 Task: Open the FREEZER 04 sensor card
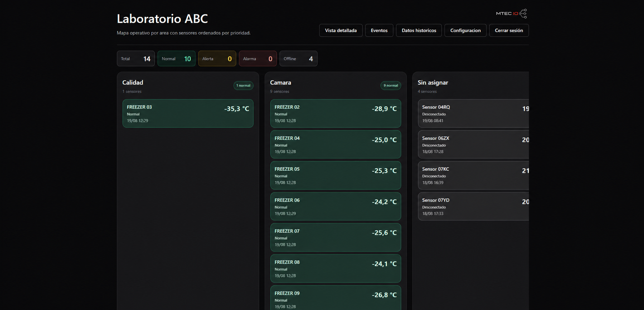click(x=336, y=144)
